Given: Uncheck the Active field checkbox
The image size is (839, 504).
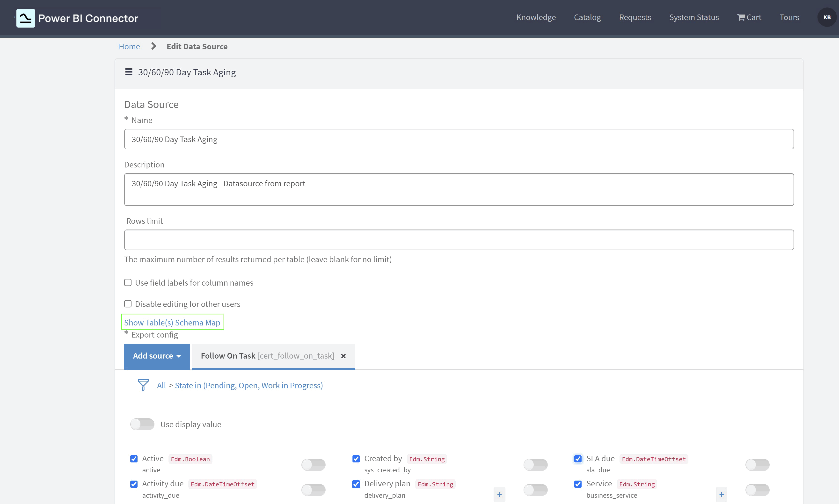Looking at the screenshot, I should point(134,459).
